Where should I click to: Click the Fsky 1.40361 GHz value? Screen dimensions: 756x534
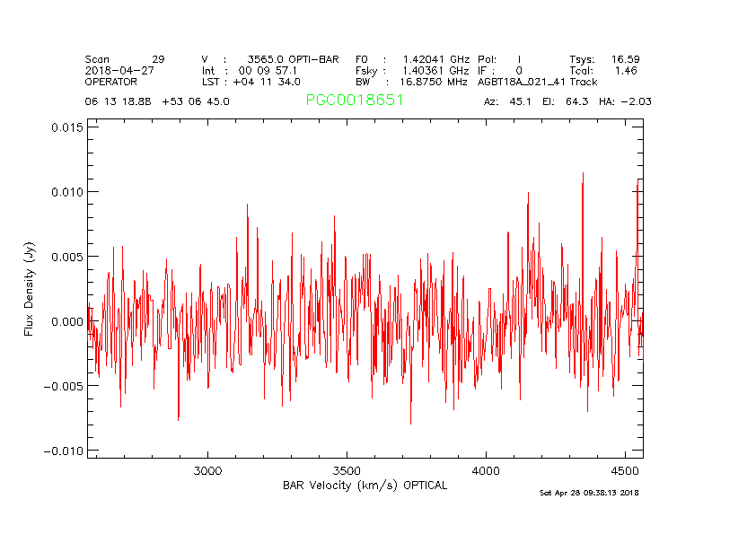coord(412,70)
